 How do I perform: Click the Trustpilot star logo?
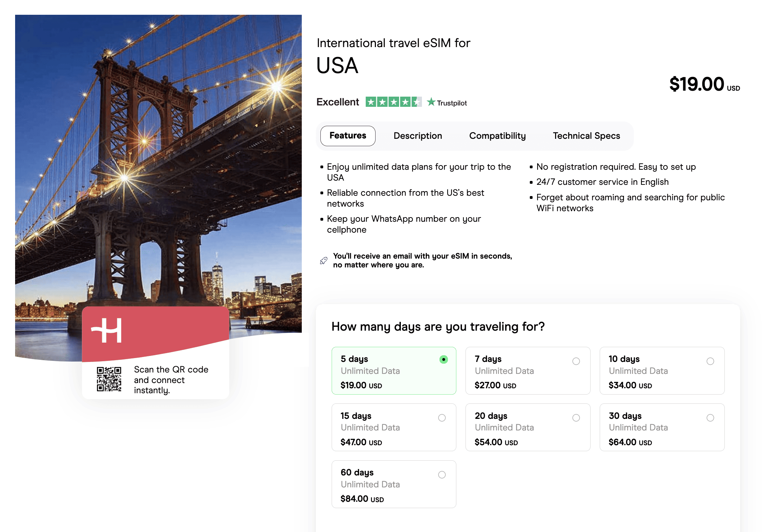click(x=431, y=102)
